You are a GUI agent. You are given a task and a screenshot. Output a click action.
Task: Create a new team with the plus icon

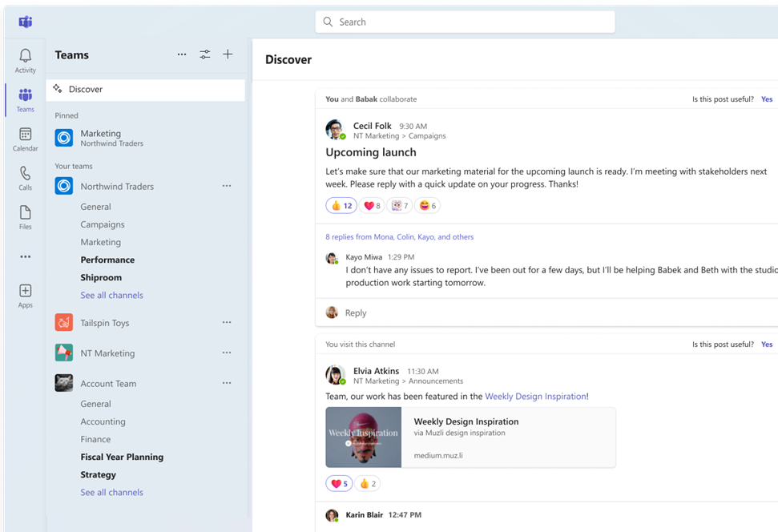click(228, 54)
